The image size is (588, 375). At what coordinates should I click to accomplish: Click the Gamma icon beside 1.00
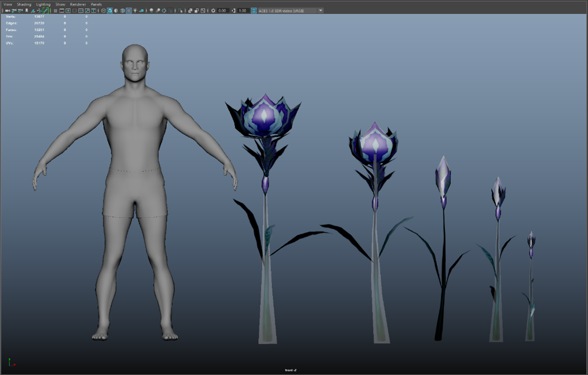234,11
